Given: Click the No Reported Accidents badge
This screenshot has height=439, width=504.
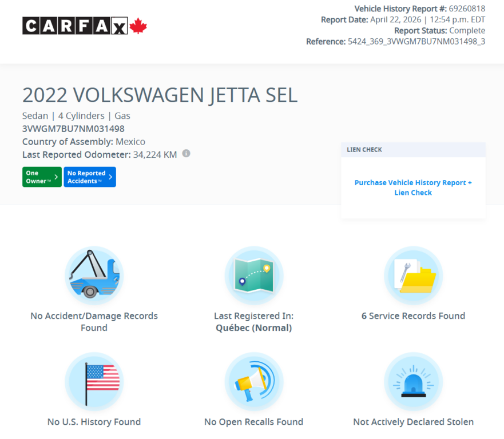Looking at the screenshot, I should tap(89, 177).
